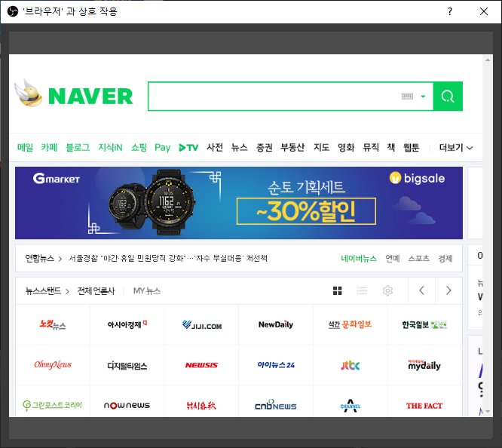Switch newsstand to grid view
This screenshot has height=448, width=502.
338,290
